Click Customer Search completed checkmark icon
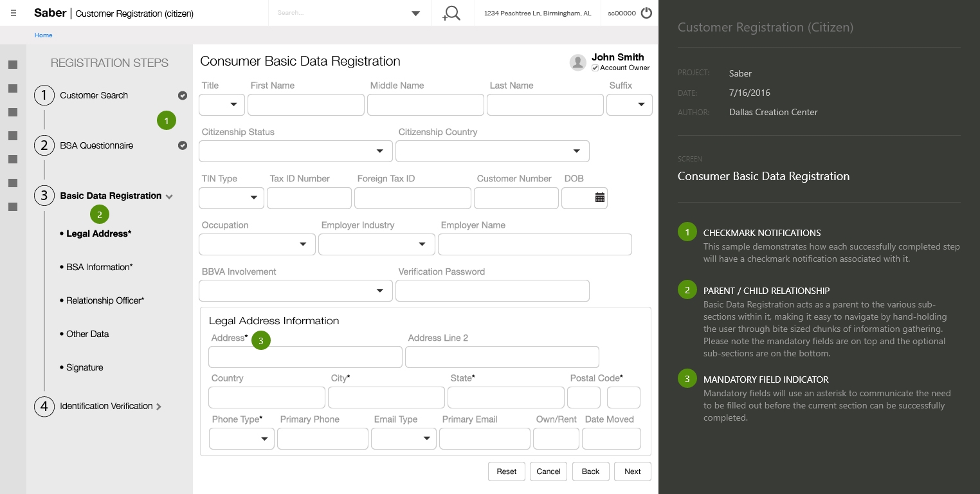The image size is (980, 494). [x=183, y=95]
